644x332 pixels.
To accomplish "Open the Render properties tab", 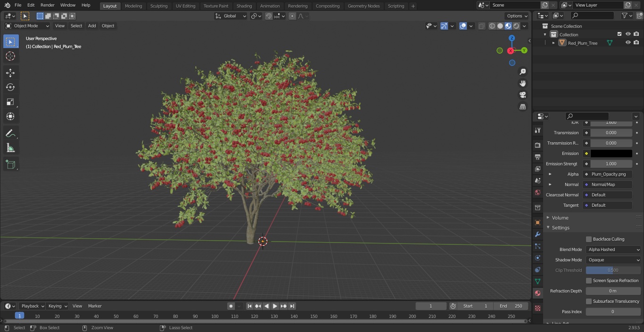I will 537,145.
